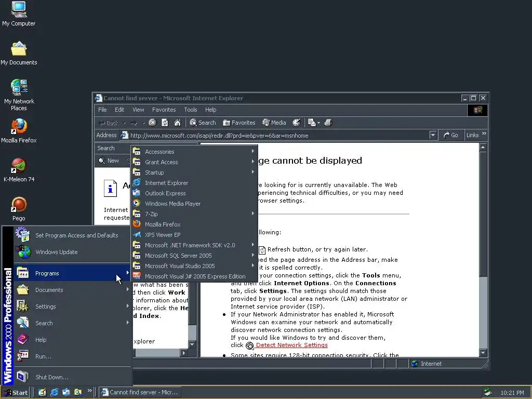Open the Tools menu
Viewport: 532px width, 399px height.
[190, 110]
